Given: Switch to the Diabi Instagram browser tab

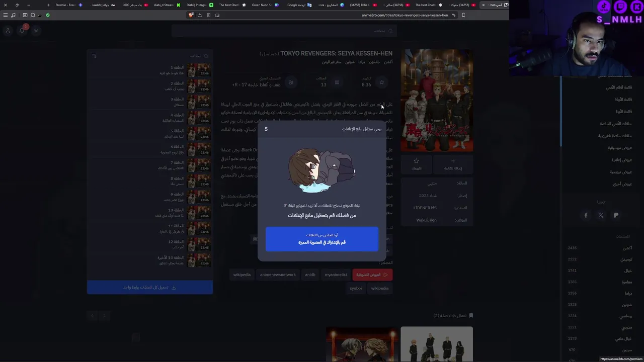Looking at the screenshot, I should (200, 5).
